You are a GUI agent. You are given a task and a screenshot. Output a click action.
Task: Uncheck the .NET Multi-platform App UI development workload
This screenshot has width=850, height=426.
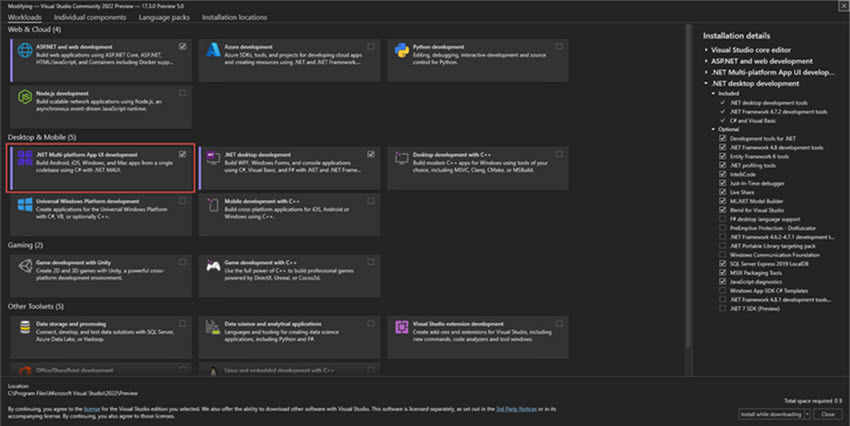click(x=182, y=154)
